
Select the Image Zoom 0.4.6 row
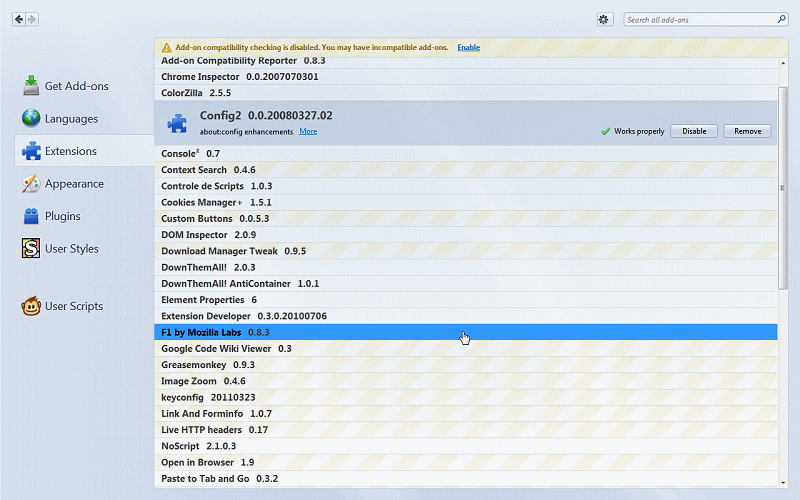pyautogui.click(x=466, y=381)
